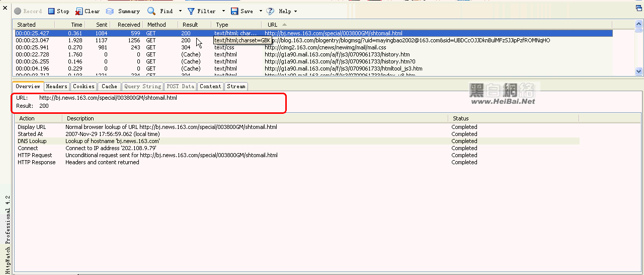Clear the recorded request log
This screenshot has width=644, height=275.
click(x=88, y=11)
